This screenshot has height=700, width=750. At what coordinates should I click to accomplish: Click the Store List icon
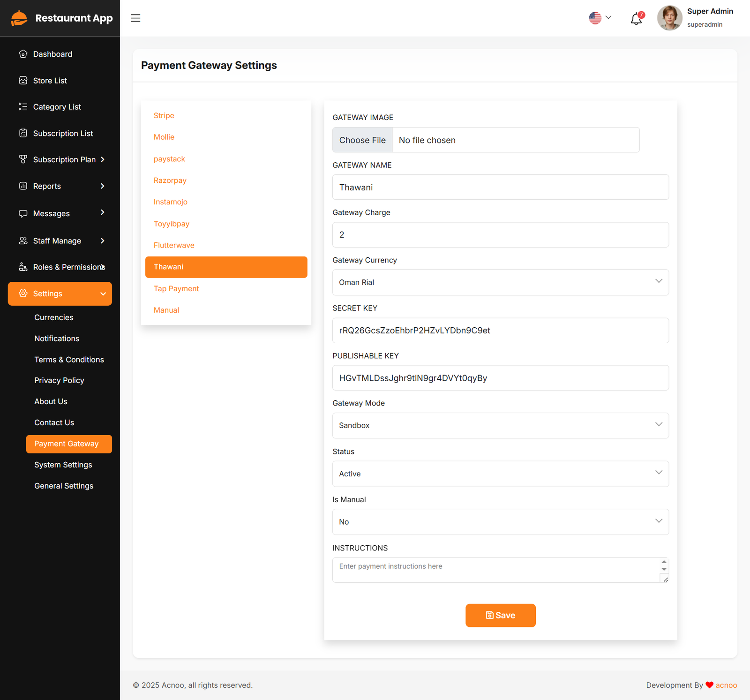pyautogui.click(x=23, y=81)
